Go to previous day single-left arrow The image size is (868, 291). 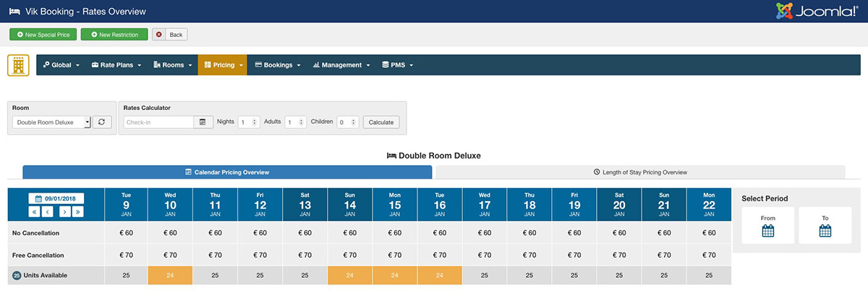pos(48,212)
